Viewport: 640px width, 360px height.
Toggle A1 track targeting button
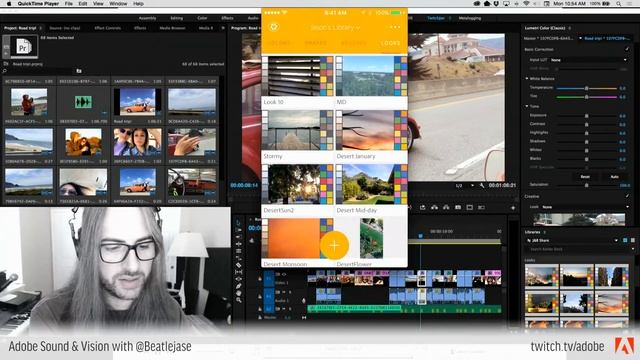click(269, 295)
